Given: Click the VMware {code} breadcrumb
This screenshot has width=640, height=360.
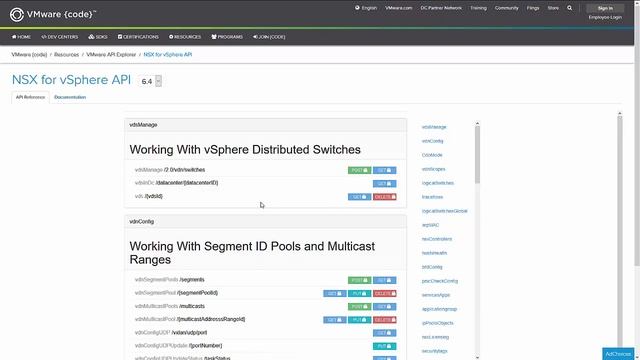Looking at the screenshot, I should 29,54.
